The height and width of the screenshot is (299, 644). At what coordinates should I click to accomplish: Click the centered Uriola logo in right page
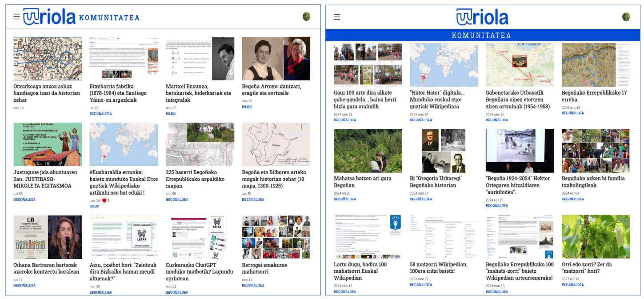click(482, 17)
